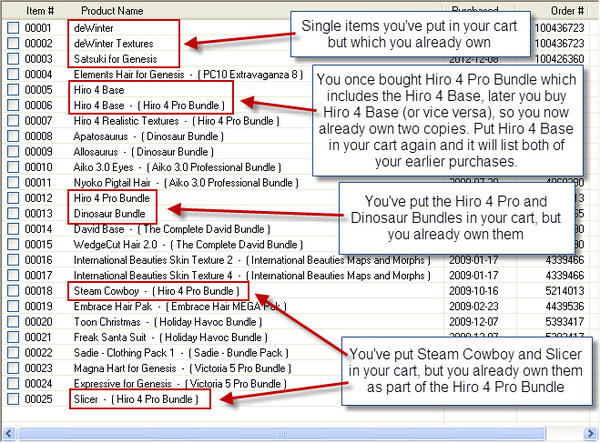Check the Freak Santa Suit checkbox
The width and height of the screenshot is (600, 443).
coord(13,337)
